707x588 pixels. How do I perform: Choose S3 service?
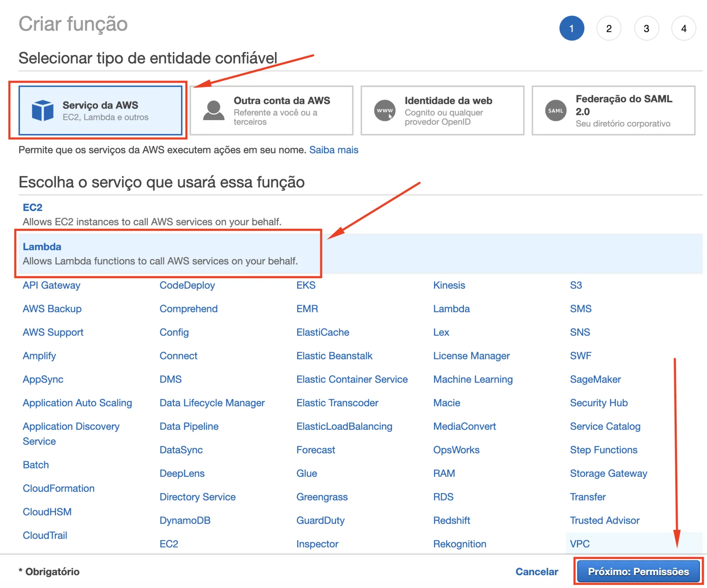coord(576,285)
